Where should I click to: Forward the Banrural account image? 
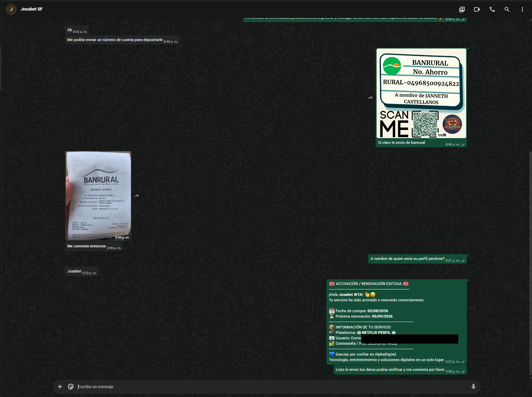pyautogui.click(x=370, y=98)
